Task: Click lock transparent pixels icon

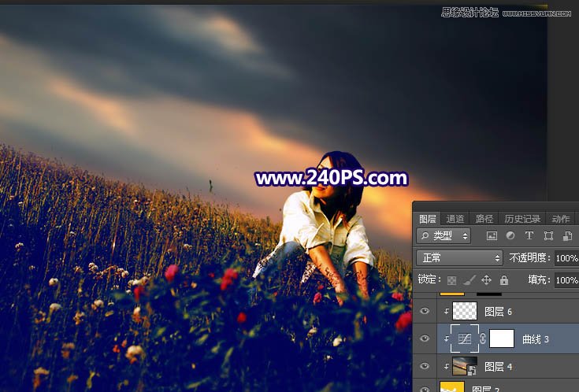Action: pos(451,280)
